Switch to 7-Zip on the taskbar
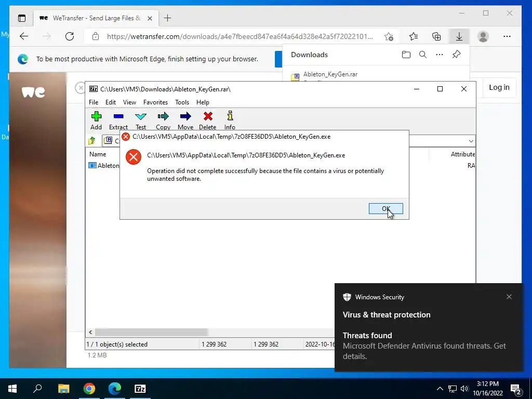The height and width of the screenshot is (399, 532). [x=140, y=389]
